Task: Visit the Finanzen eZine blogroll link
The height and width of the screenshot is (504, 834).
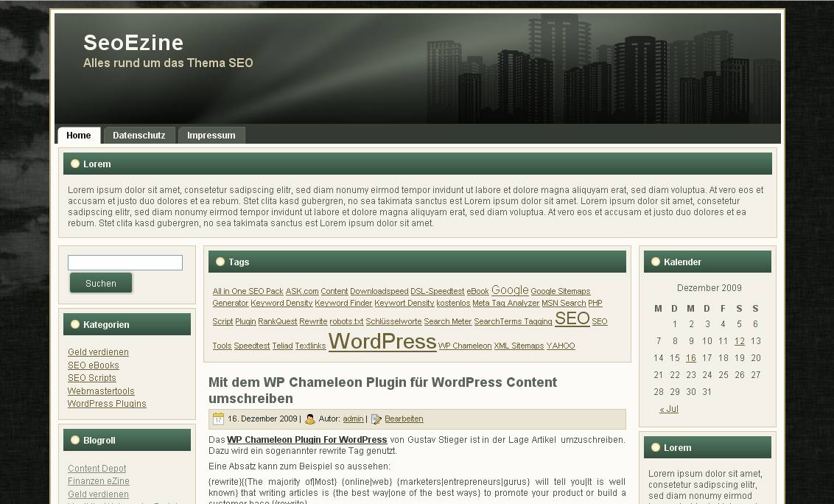Action: (x=99, y=481)
